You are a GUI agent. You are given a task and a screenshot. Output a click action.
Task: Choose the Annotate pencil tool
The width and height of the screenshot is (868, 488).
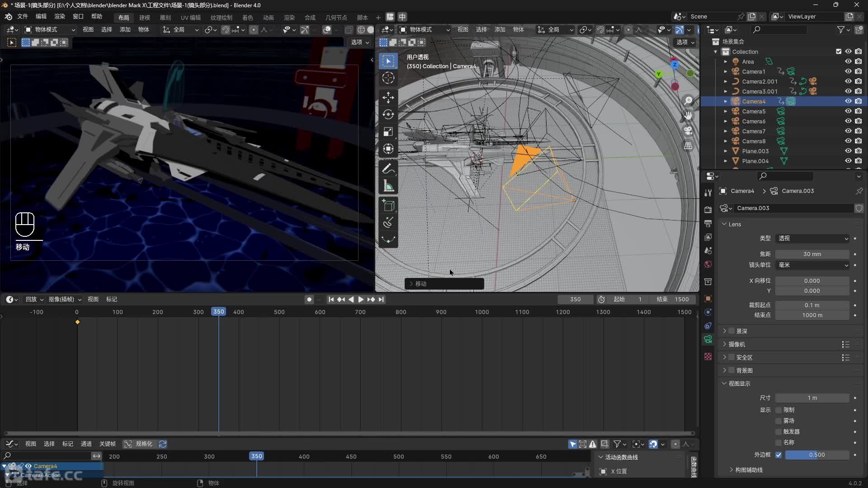click(388, 169)
